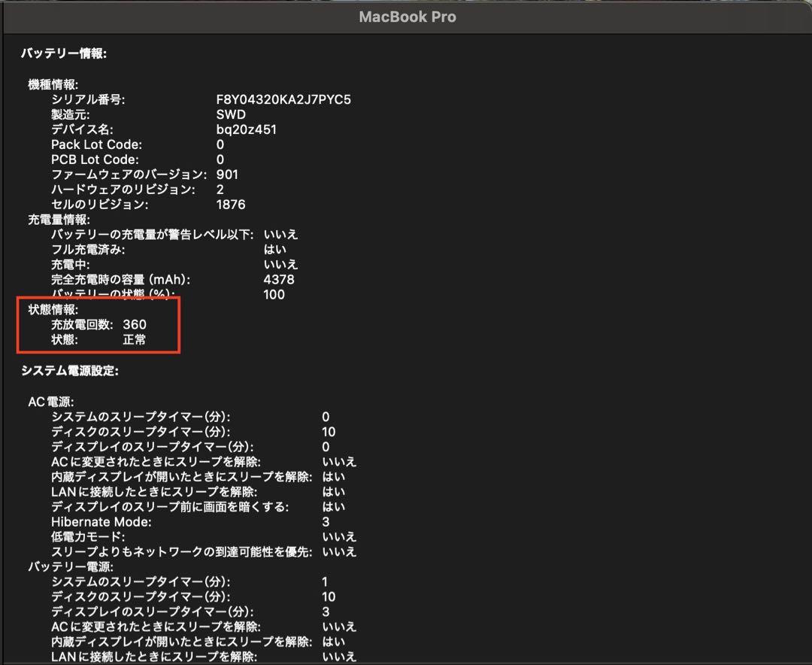This screenshot has height=665, width=812.
Task: Select the 充電量情報 subheading
Action: (59, 220)
